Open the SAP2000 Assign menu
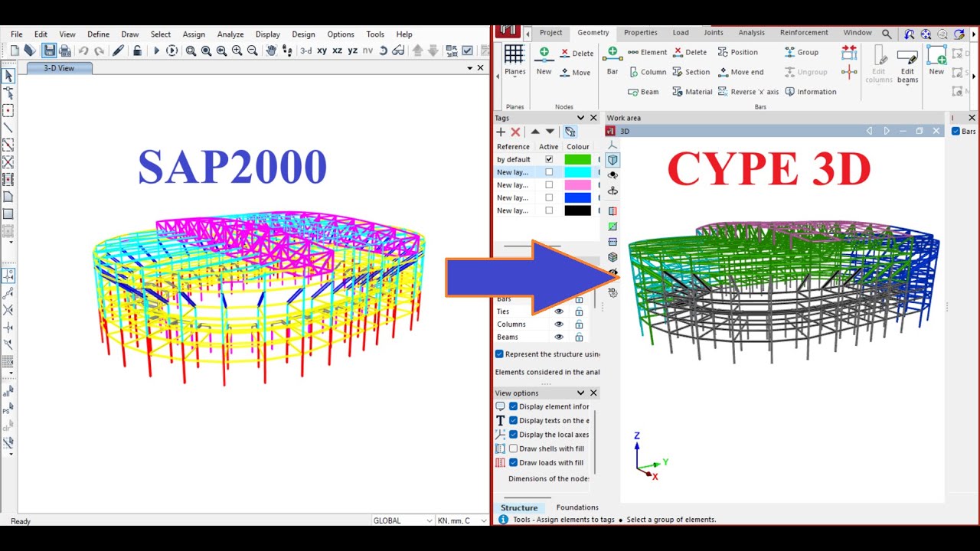 [194, 34]
